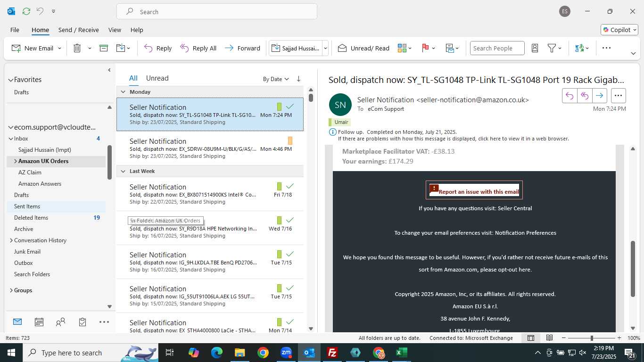Open the Help tab
The image size is (644, 362).
tap(137, 30)
